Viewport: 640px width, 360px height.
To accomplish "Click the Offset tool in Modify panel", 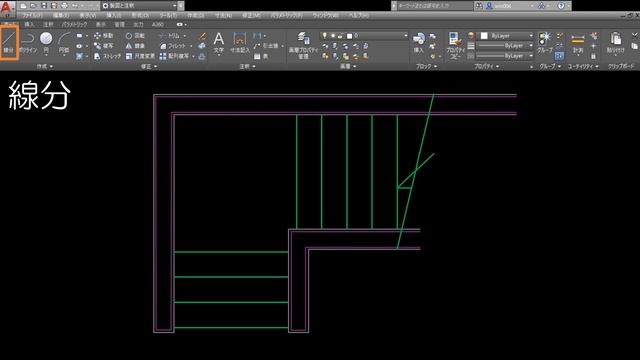I will (x=202, y=56).
